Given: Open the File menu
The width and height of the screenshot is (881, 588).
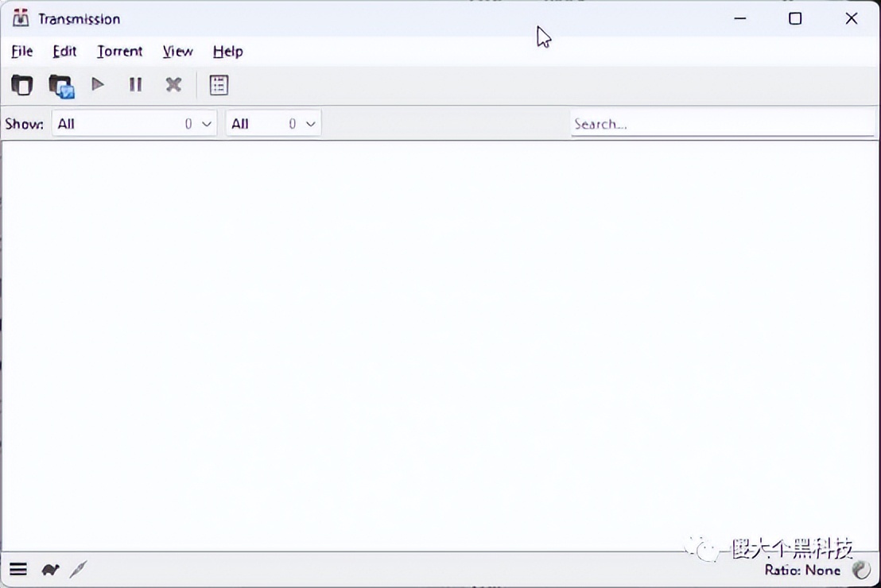Looking at the screenshot, I should pyautogui.click(x=22, y=52).
